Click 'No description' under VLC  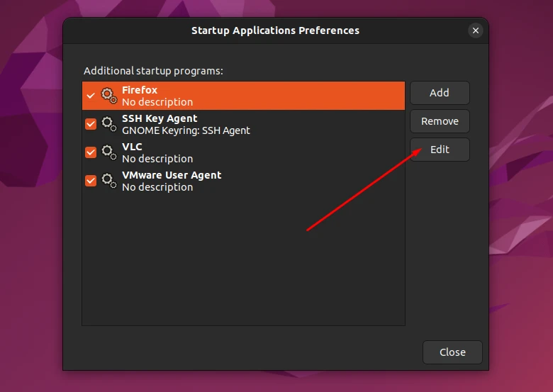[157, 159]
